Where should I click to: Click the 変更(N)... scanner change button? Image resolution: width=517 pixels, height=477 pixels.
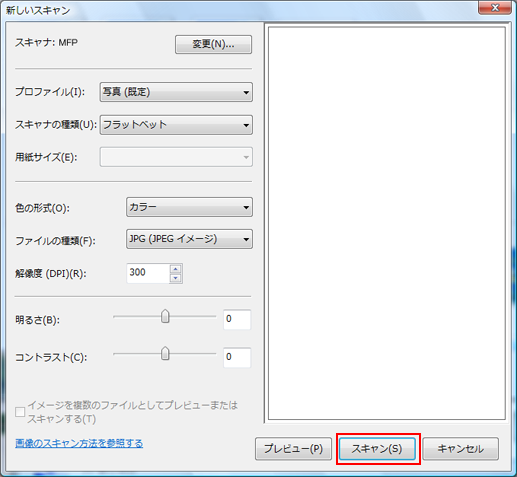[x=213, y=44]
